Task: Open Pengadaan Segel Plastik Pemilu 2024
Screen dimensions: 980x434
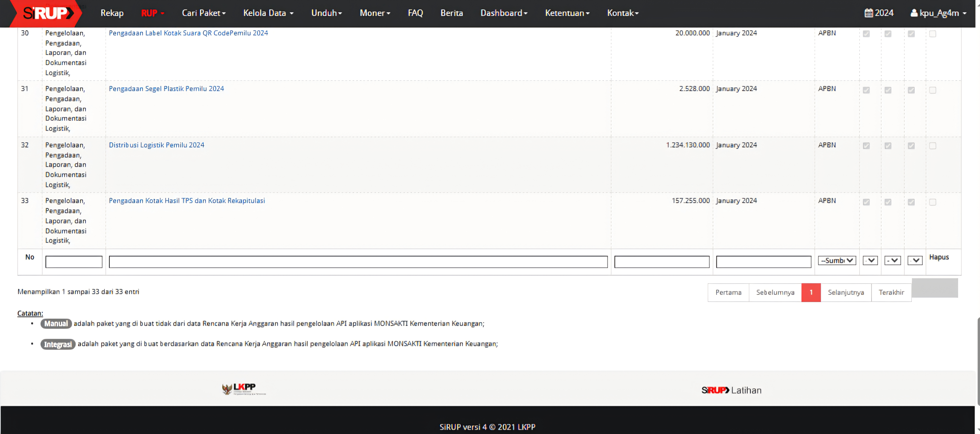Action: point(166,89)
